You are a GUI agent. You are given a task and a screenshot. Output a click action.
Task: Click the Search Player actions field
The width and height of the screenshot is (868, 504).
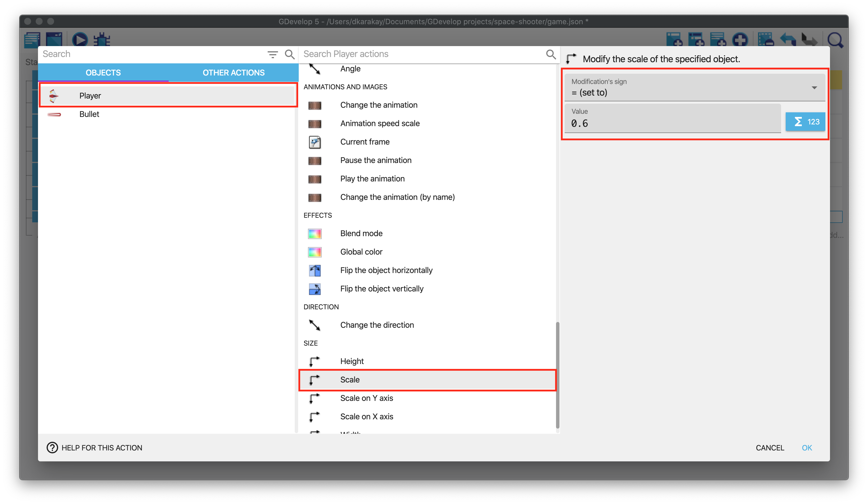(x=422, y=54)
